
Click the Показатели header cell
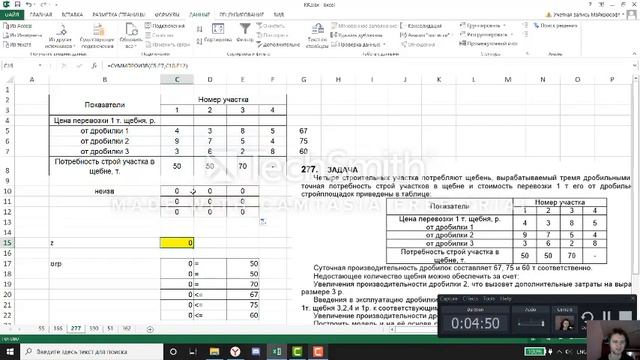104,105
